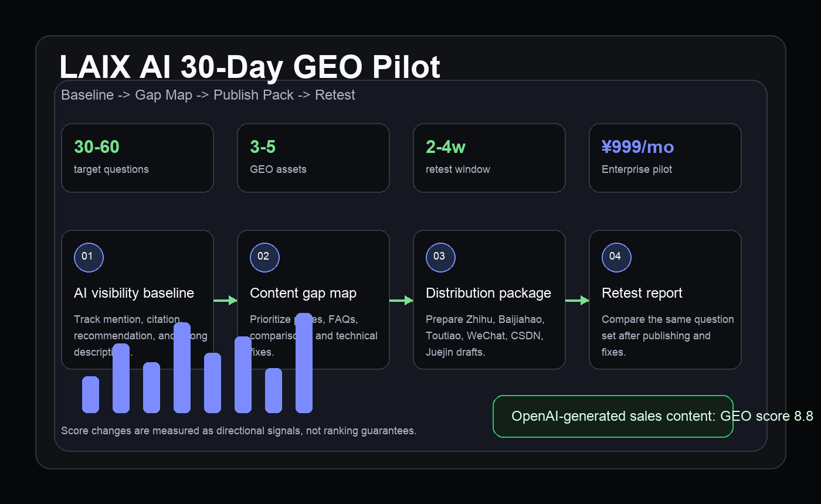Screen dimensions: 821x504
Task: Click the Baseline to Retest subtitle text
Action: tap(208, 95)
